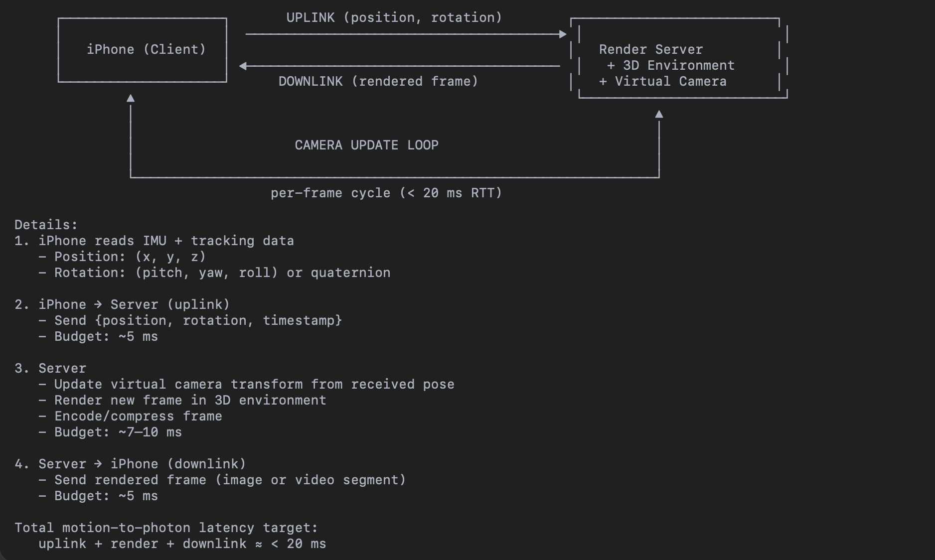Click the Send position, rotation, timestamp line
The height and width of the screenshot is (560, 935).
tap(198, 320)
